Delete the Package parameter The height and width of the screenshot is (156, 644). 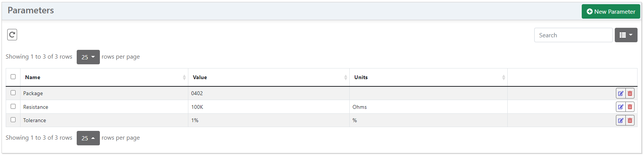coord(630,93)
